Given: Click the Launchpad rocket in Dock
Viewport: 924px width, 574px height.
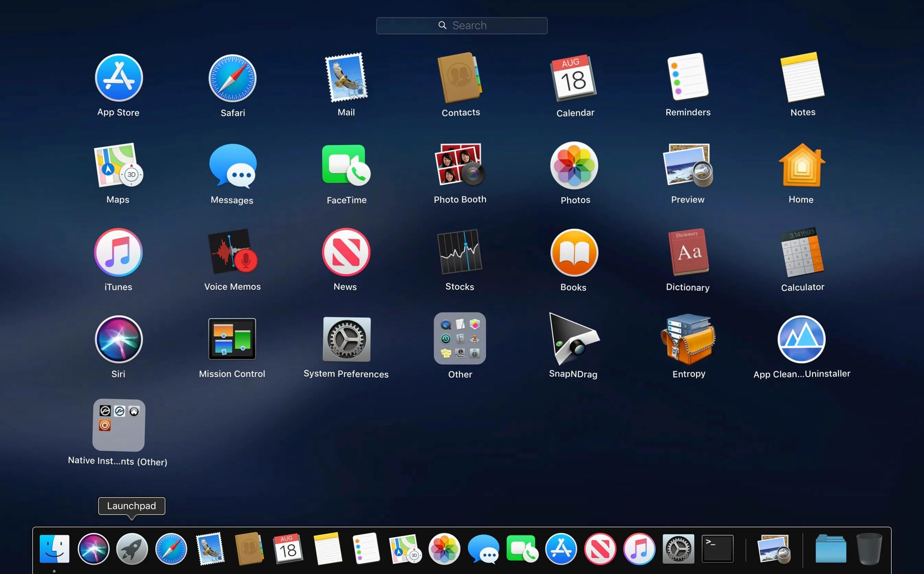Looking at the screenshot, I should [132, 549].
